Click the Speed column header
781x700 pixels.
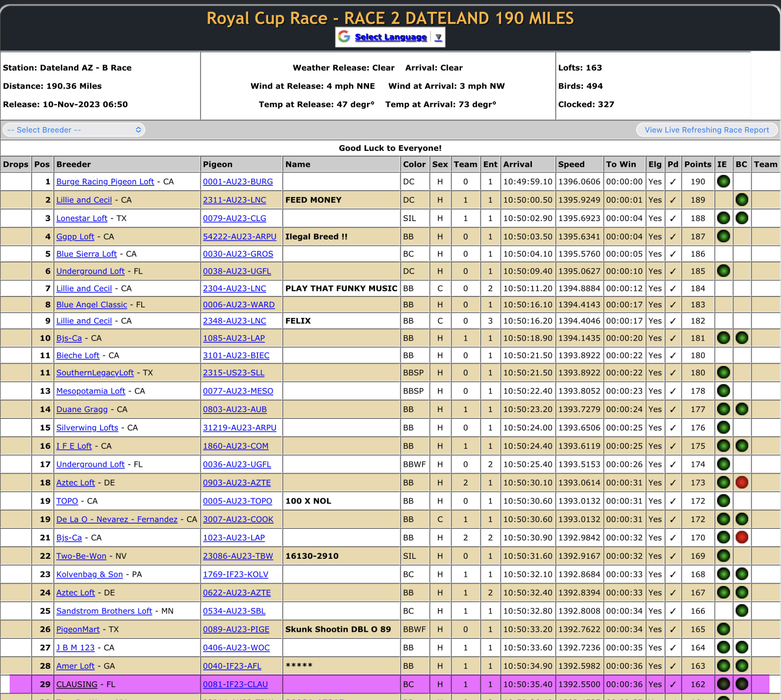click(571, 165)
